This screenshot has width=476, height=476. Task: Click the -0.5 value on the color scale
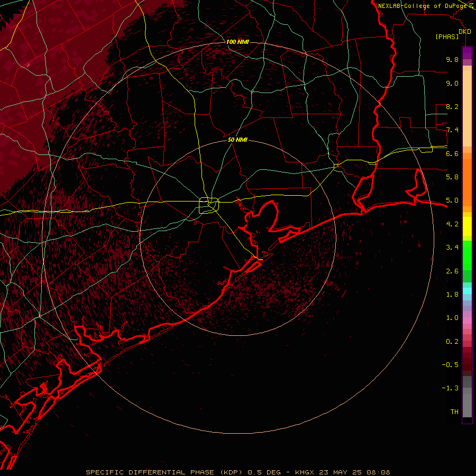tap(450, 365)
